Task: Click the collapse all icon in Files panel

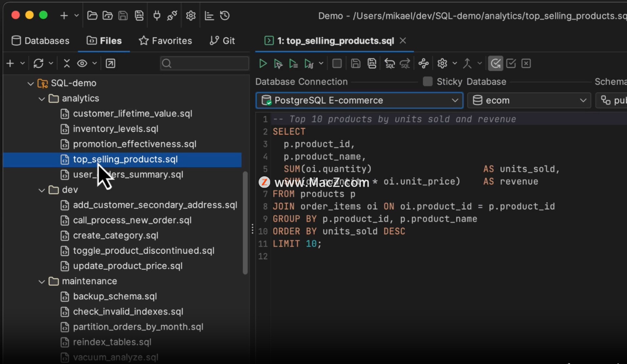Action: pos(67,63)
